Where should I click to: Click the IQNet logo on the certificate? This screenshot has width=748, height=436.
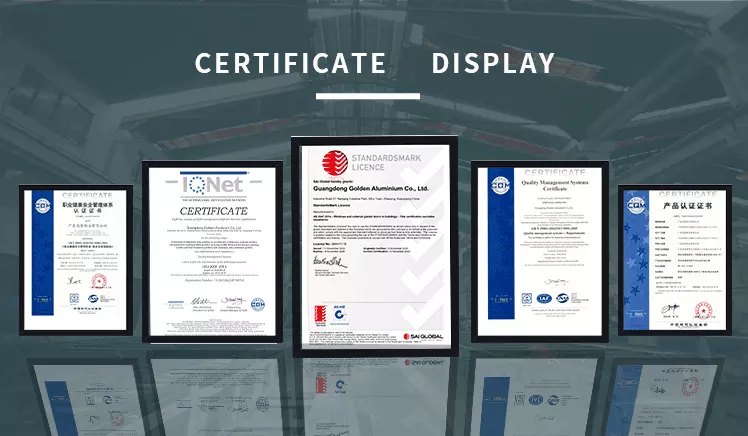[211, 185]
